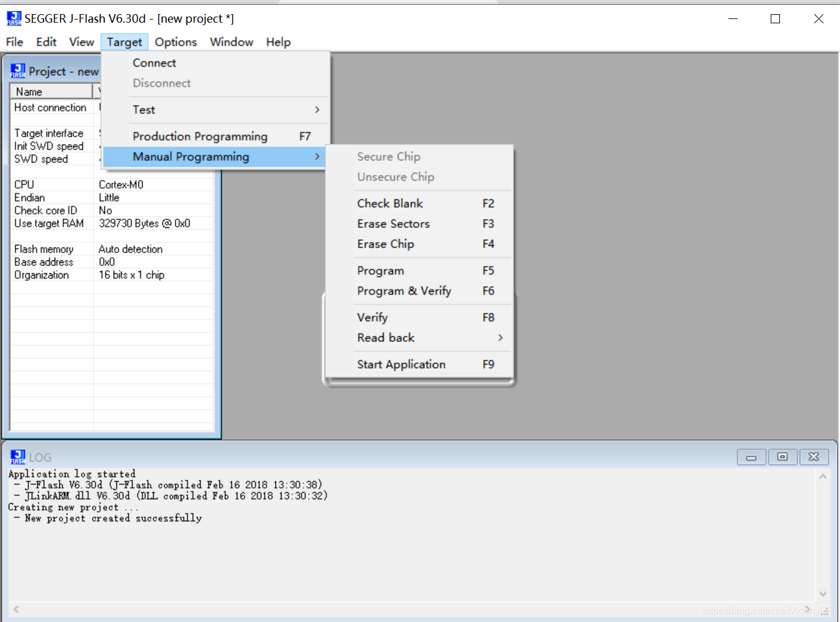Open the Options menu

[176, 42]
